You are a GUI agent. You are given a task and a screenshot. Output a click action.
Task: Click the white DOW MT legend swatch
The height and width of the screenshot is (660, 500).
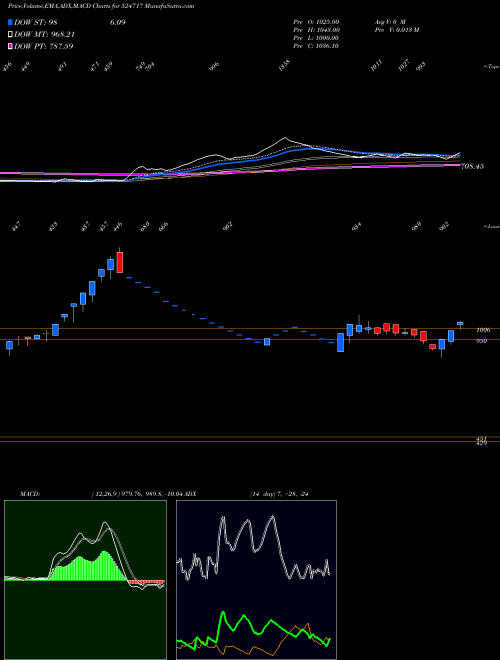click(10, 34)
